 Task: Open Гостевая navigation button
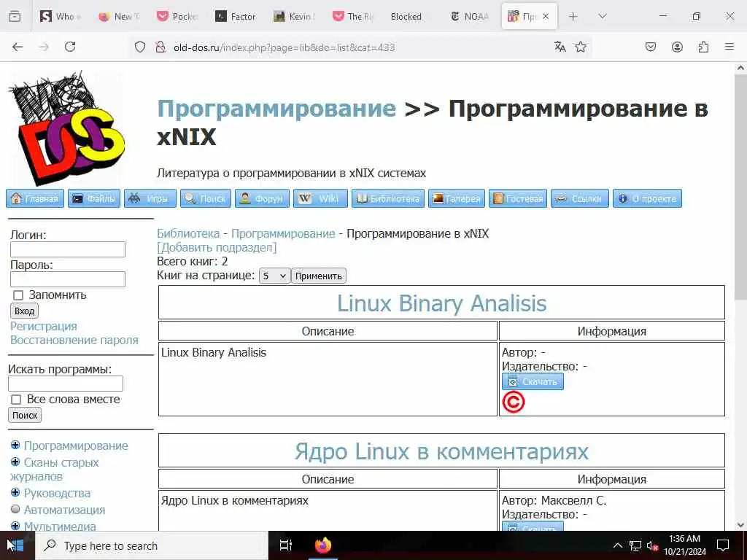tap(518, 198)
